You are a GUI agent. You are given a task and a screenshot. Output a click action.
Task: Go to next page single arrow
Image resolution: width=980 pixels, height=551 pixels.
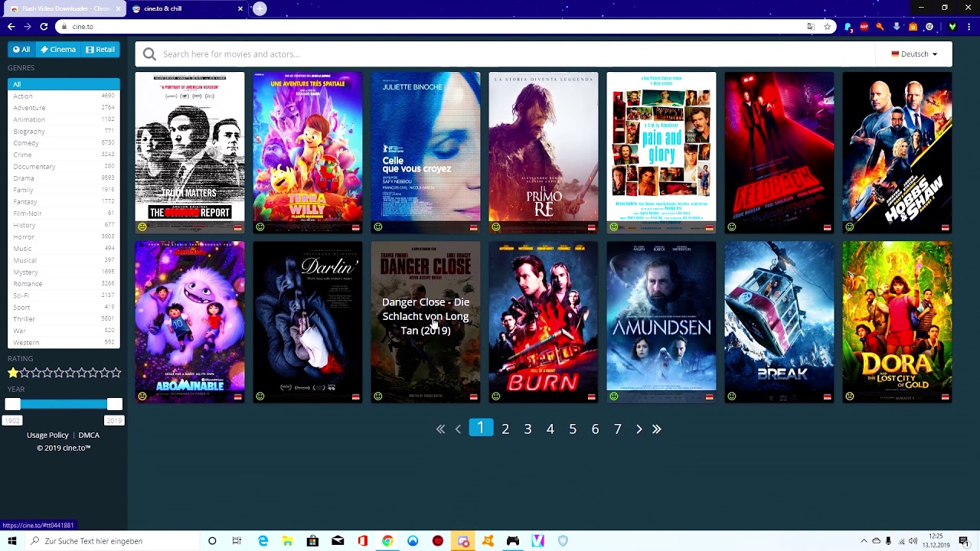pyautogui.click(x=639, y=429)
